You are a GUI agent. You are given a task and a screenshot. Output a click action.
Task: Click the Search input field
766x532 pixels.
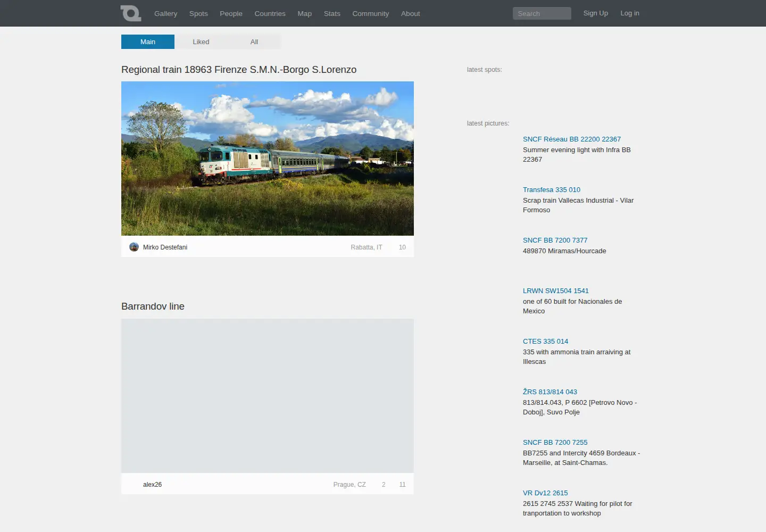click(x=542, y=13)
